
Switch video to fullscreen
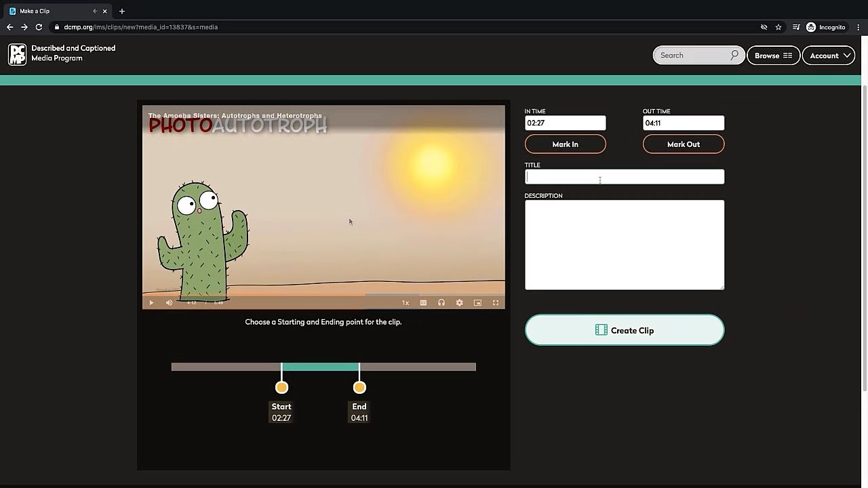click(x=496, y=303)
